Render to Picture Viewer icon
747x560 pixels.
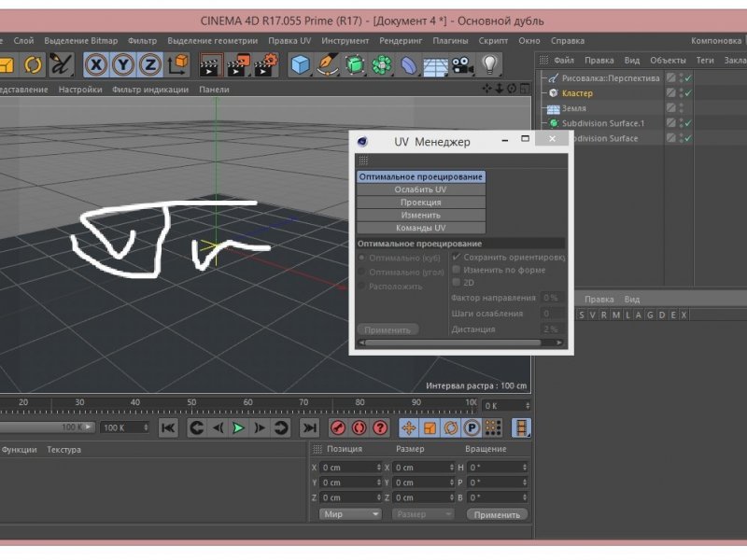coord(239,64)
